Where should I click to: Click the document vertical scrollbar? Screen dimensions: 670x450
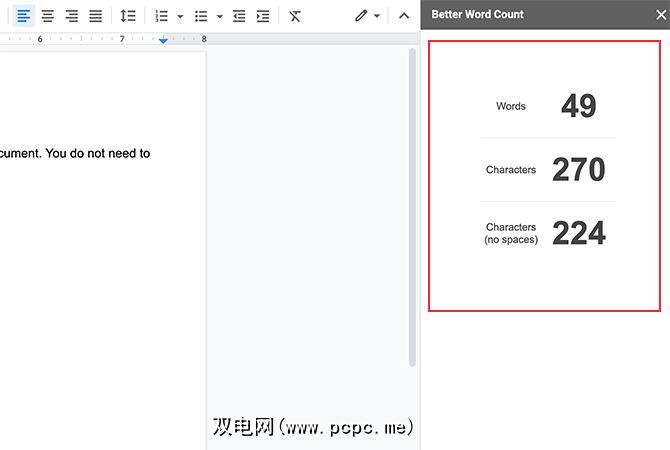coord(412,207)
